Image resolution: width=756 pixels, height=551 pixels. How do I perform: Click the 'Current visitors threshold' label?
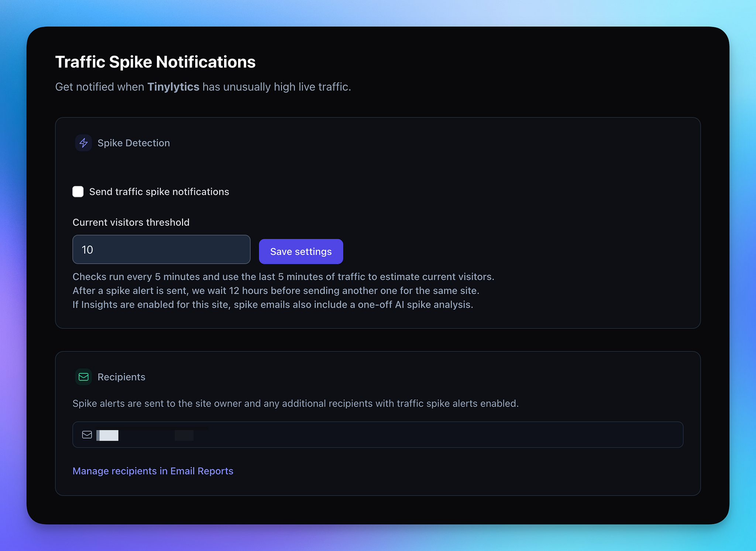coord(131,222)
